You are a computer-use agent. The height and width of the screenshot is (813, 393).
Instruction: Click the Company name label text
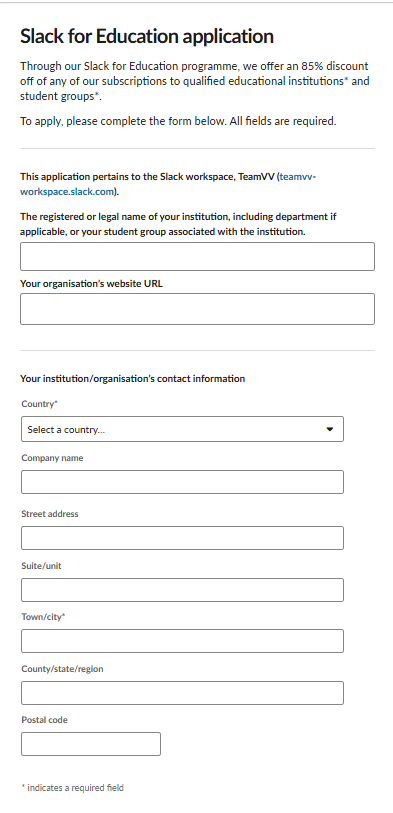coord(52,458)
